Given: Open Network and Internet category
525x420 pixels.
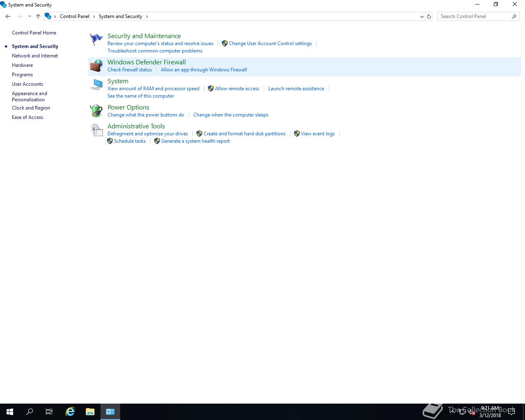Looking at the screenshot, I should click(35, 56).
